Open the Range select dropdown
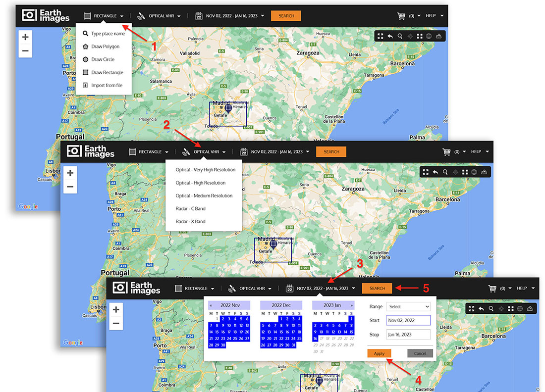The width and height of the screenshot is (545, 392). [x=409, y=307]
